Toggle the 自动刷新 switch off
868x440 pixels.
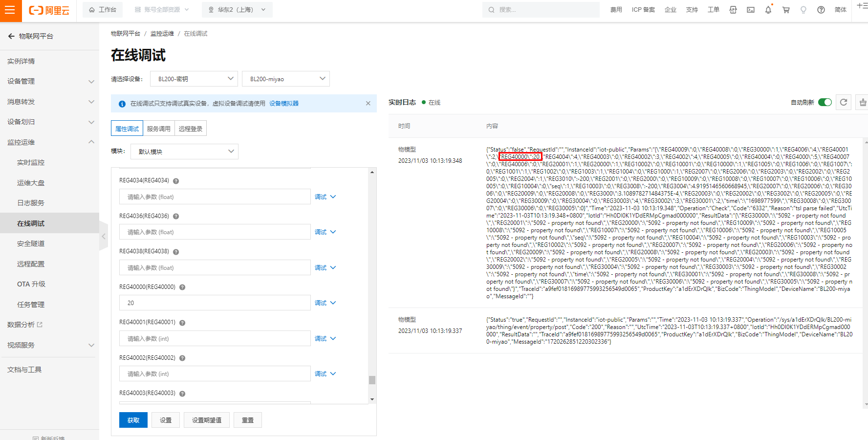[x=825, y=102]
